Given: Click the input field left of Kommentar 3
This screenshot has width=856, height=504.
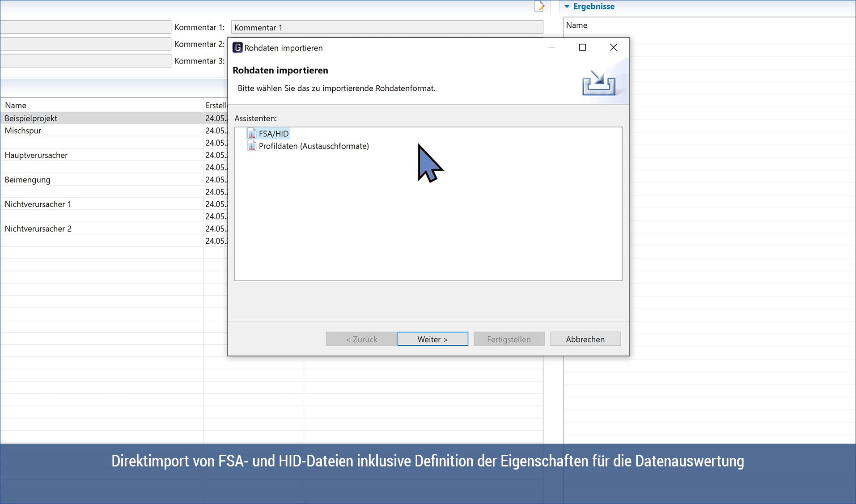Looking at the screenshot, I should 85,60.
